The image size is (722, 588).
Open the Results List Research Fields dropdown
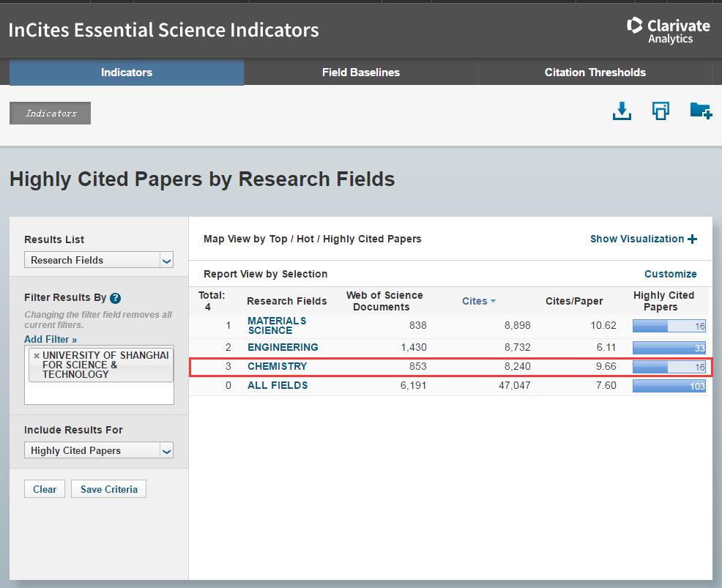(x=99, y=260)
